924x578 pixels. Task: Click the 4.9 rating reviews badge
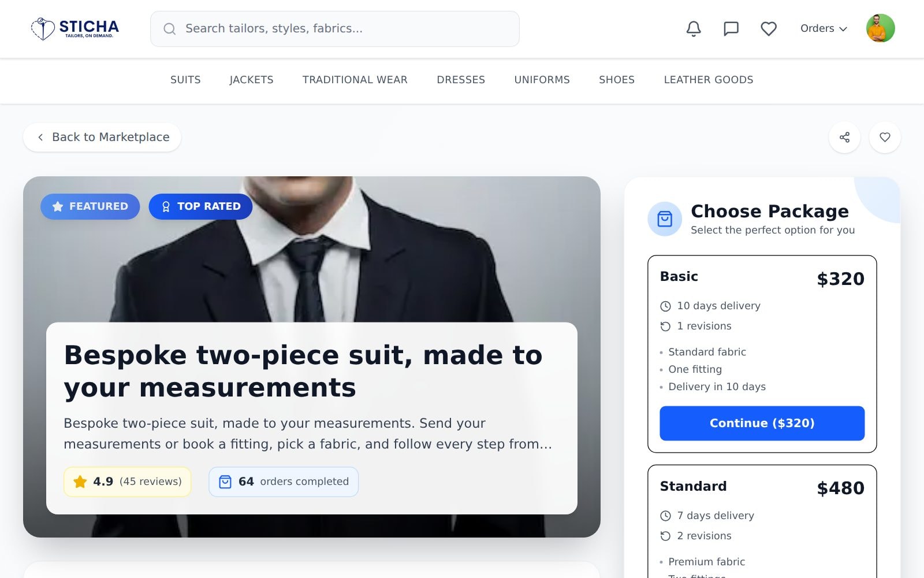[128, 481]
